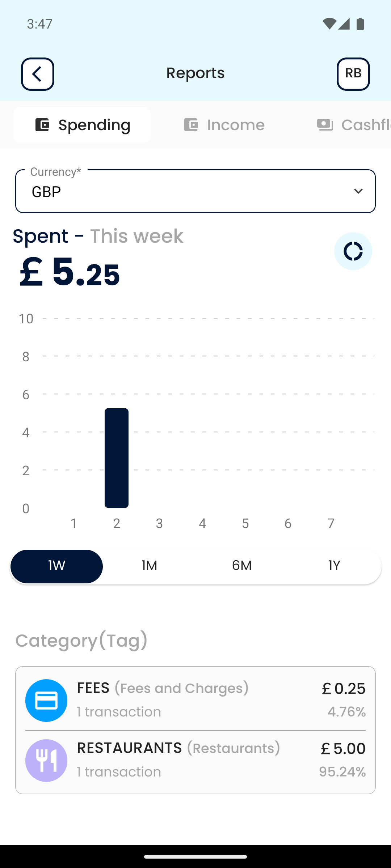Open the FEES category row
Screen dimensions: 391x868
point(195,700)
